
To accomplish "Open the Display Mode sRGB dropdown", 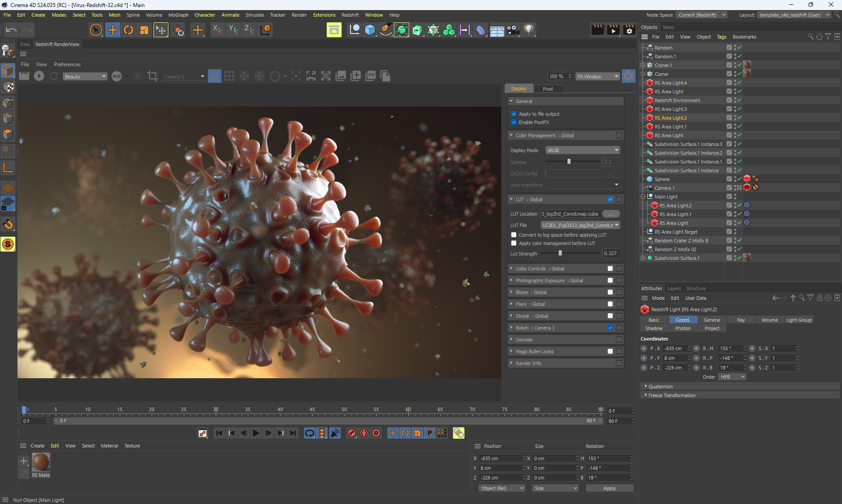I will pyautogui.click(x=582, y=150).
